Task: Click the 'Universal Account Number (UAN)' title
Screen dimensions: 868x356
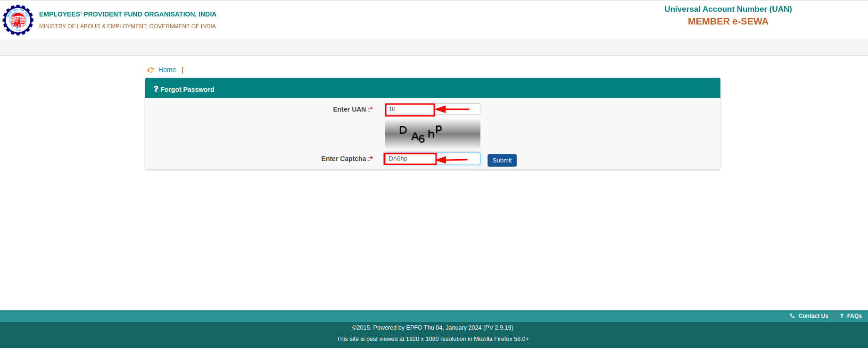Action: tap(728, 9)
